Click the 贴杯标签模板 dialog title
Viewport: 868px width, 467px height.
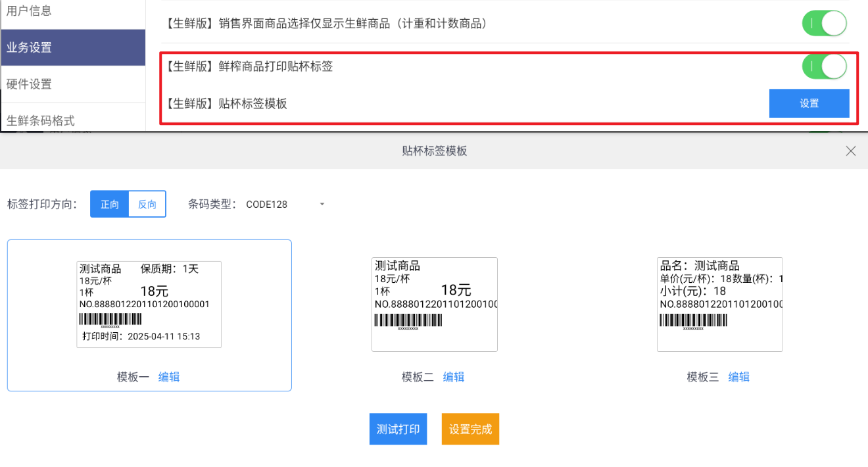coord(435,151)
